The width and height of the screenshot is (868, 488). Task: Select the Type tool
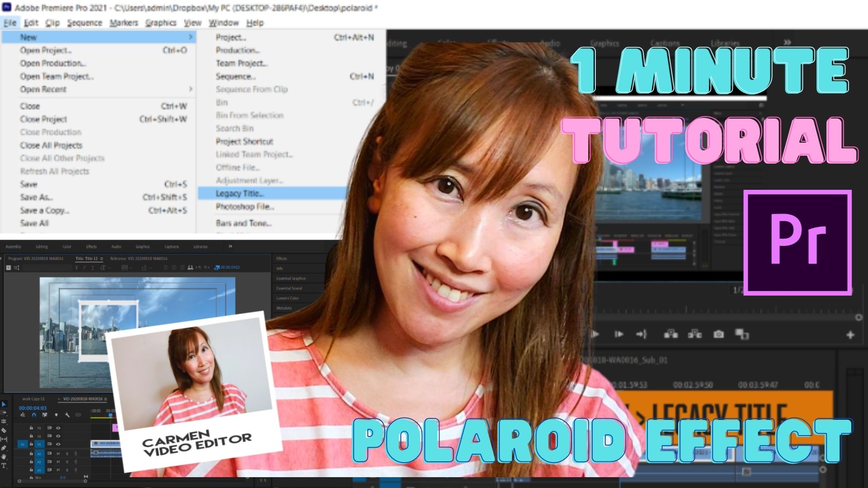(x=4, y=465)
